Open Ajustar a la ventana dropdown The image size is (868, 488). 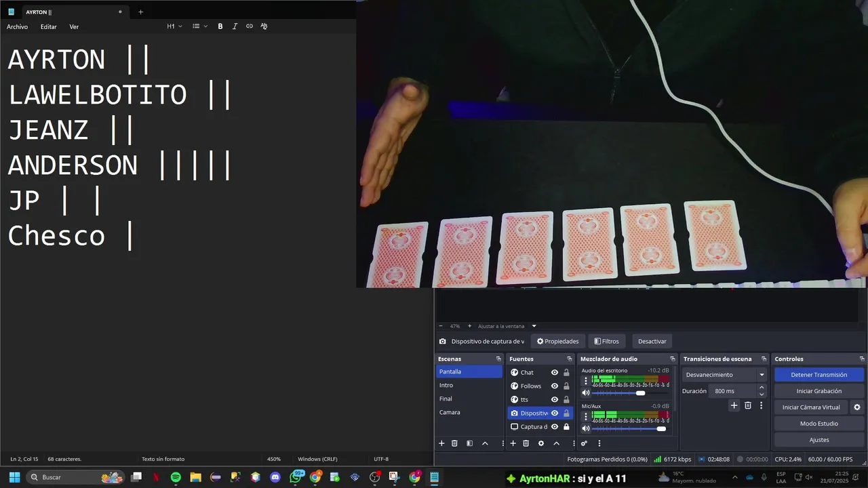point(507,326)
